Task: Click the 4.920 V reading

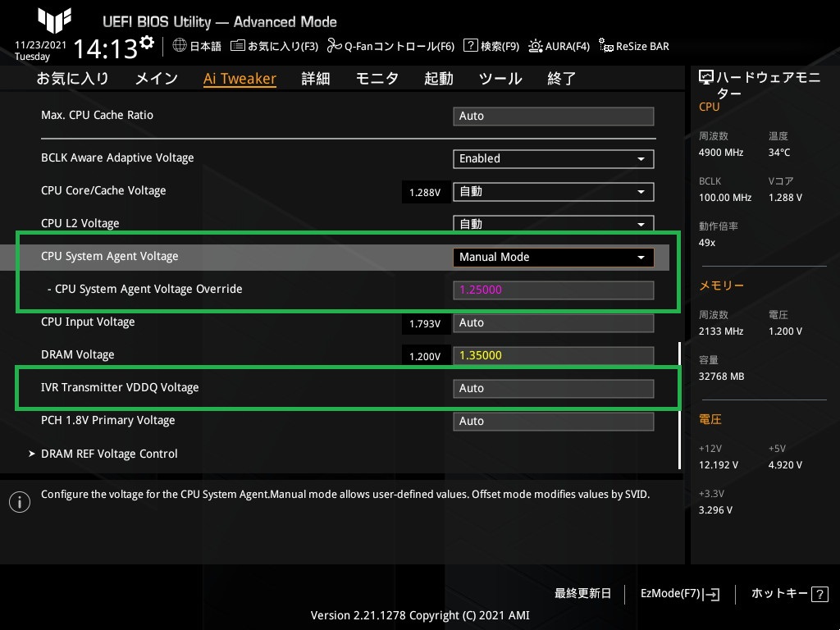Action: [x=785, y=465]
